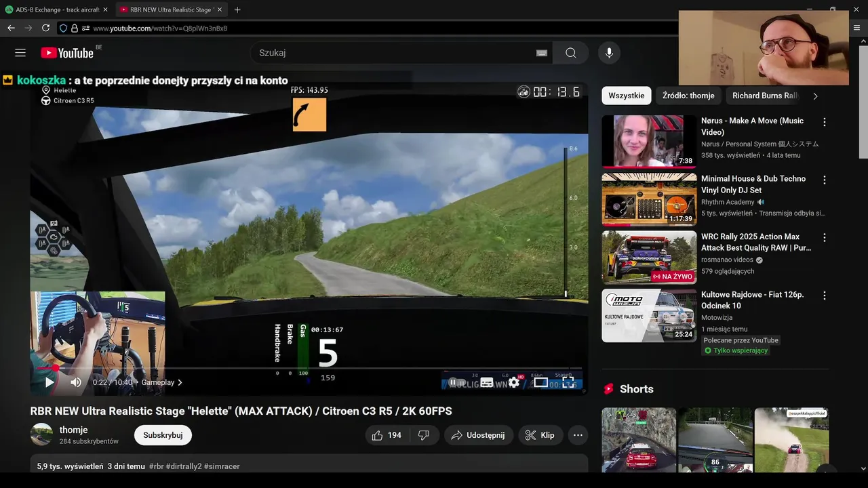This screenshot has height=488, width=868.
Task: Switch to theater mode
Action: pos(540,382)
